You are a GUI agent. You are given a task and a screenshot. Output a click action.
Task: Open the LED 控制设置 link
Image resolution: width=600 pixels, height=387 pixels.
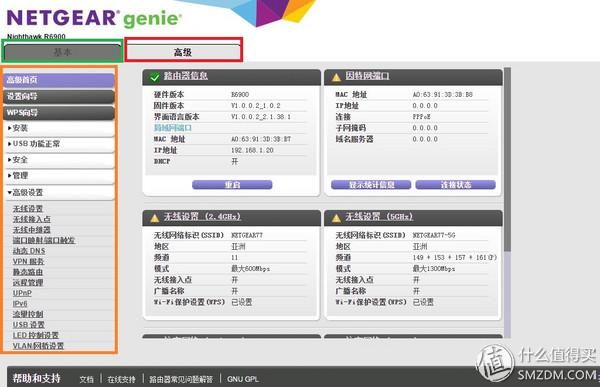(36, 335)
